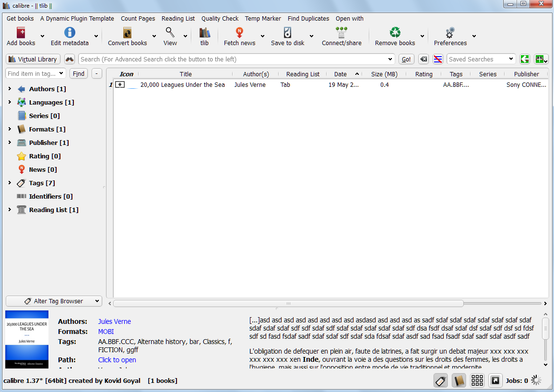This screenshot has height=392, width=554.
Task: Click the MOBI format link
Action: click(x=106, y=332)
